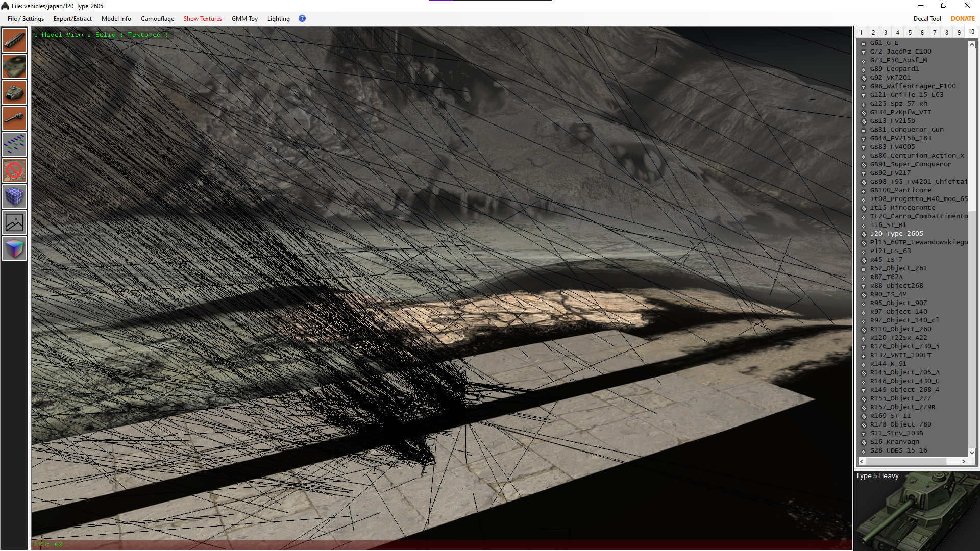Click the Type 5 Heavy preview thumbnail
The image size is (980, 551).
pyautogui.click(x=917, y=511)
